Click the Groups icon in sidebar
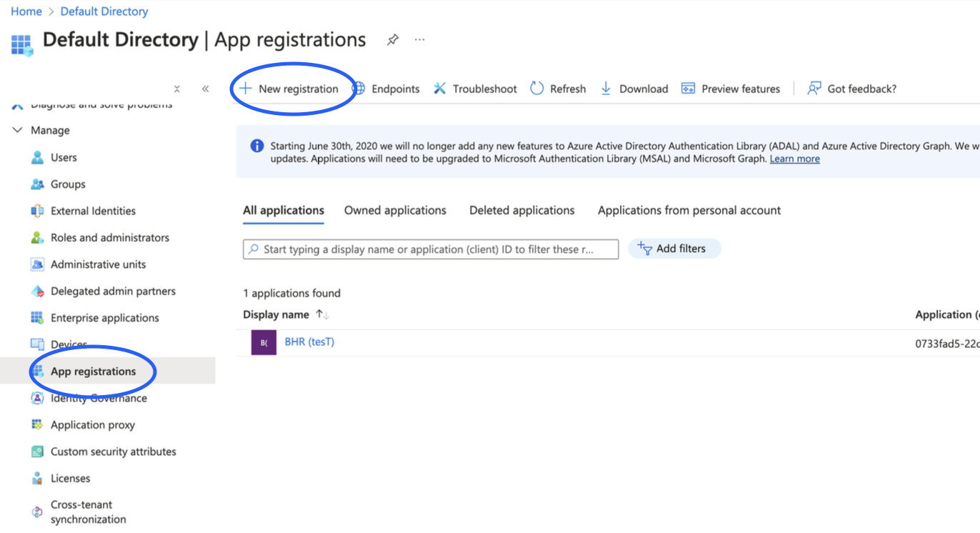 pyautogui.click(x=37, y=184)
